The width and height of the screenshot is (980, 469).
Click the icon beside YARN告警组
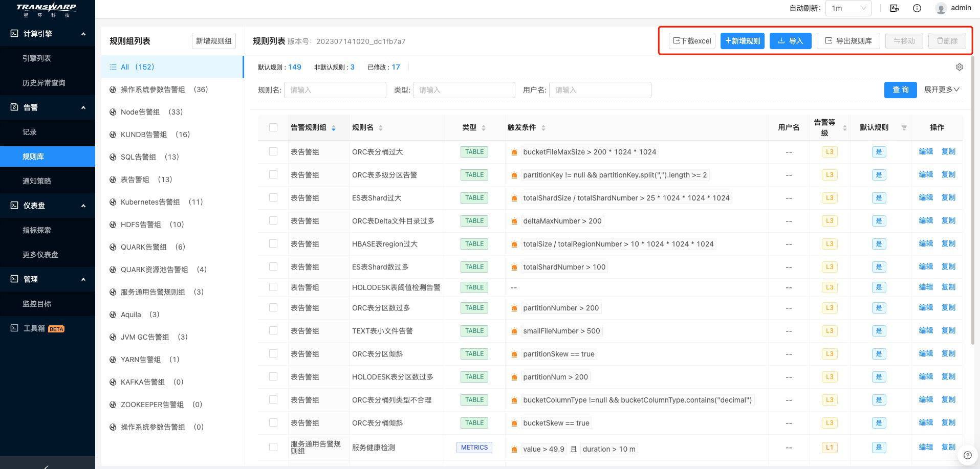113,360
